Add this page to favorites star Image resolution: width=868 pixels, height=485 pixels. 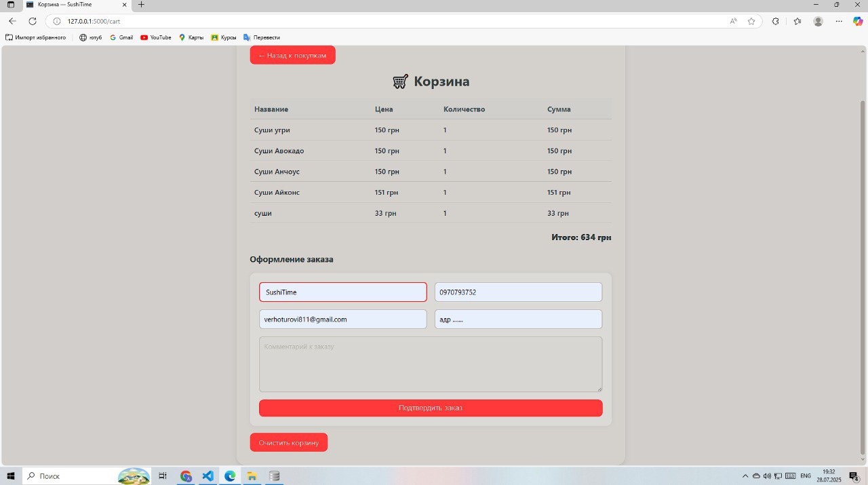[x=751, y=21]
